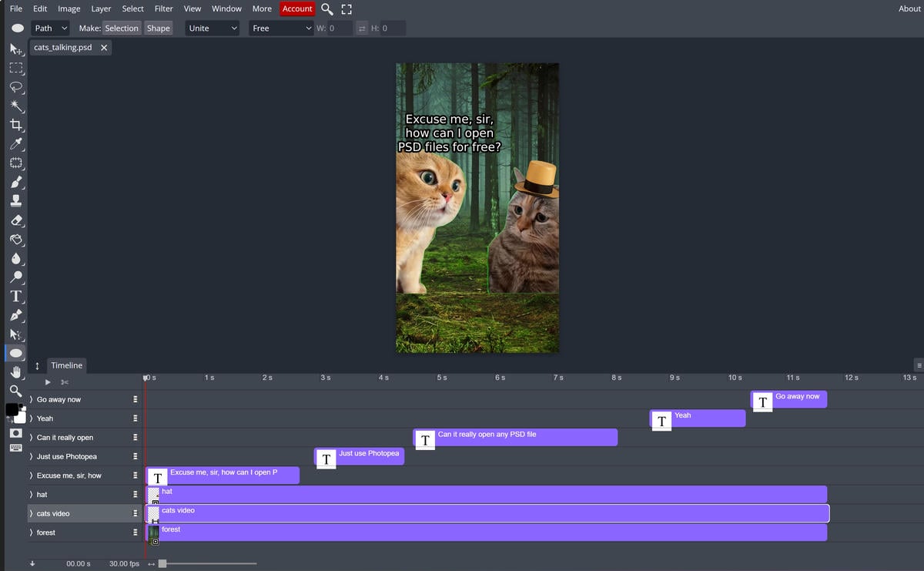Select the Ellipse shape tool
924x571 pixels.
pyautogui.click(x=15, y=353)
